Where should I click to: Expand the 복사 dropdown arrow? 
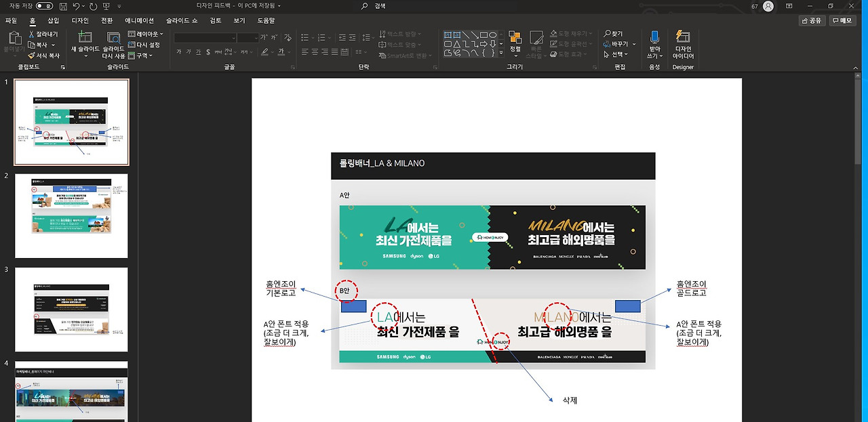(54, 45)
